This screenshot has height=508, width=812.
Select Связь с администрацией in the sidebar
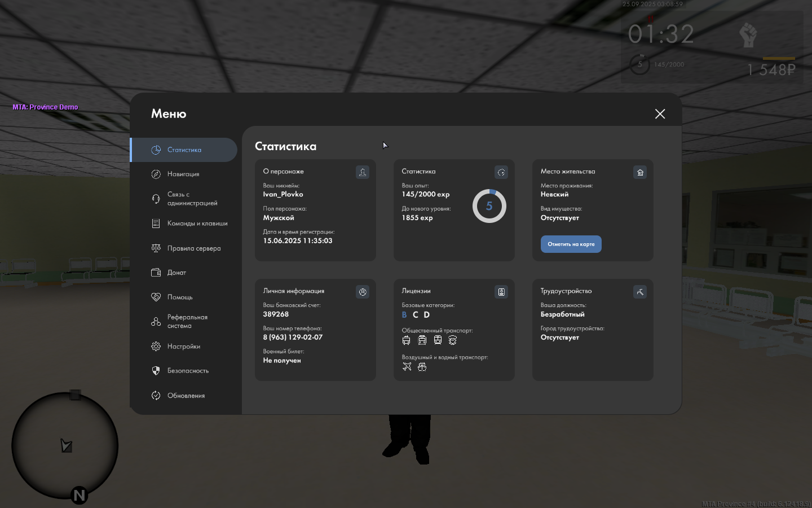click(x=184, y=199)
